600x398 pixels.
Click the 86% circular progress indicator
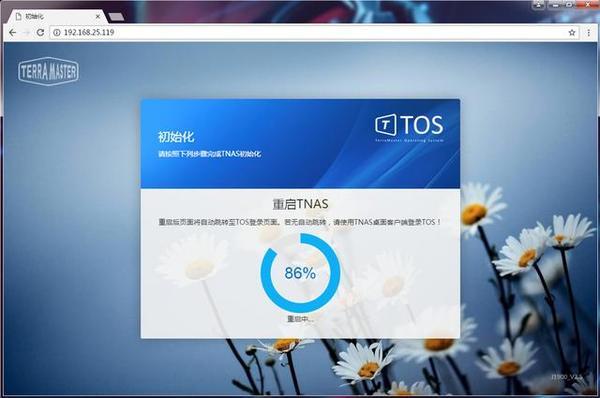pyautogui.click(x=300, y=273)
